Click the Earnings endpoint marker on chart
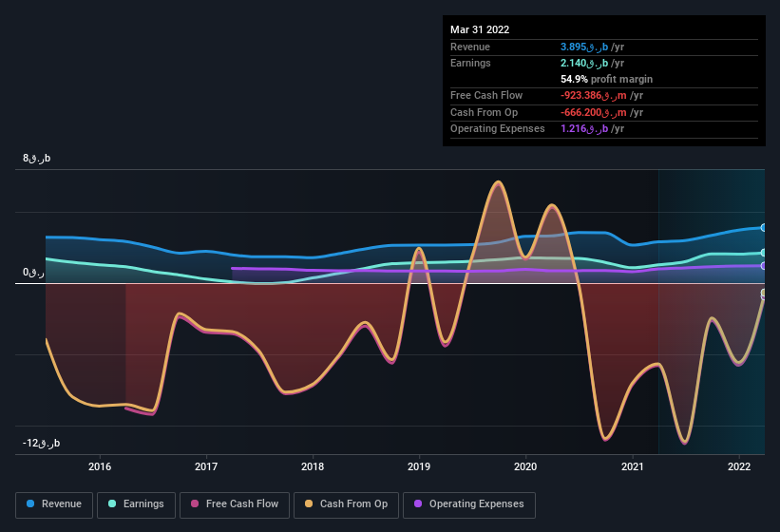This screenshot has height=532, width=780. click(x=764, y=253)
